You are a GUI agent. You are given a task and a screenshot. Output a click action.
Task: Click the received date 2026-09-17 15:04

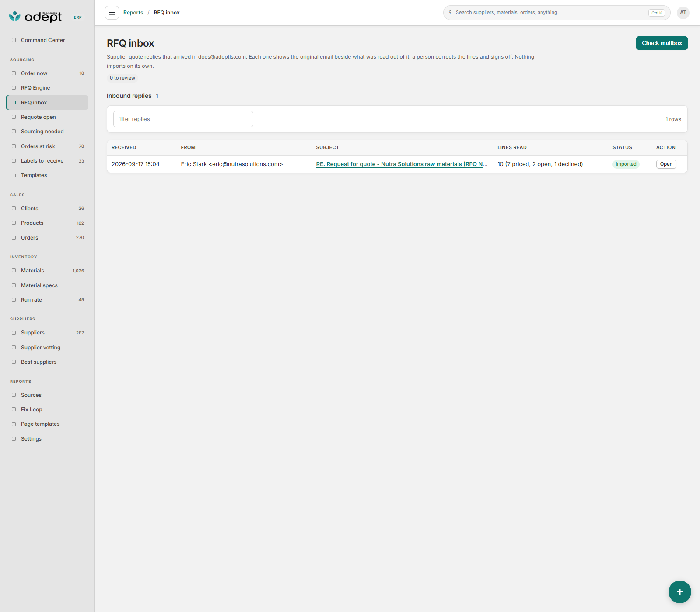[x=136, y=164]
